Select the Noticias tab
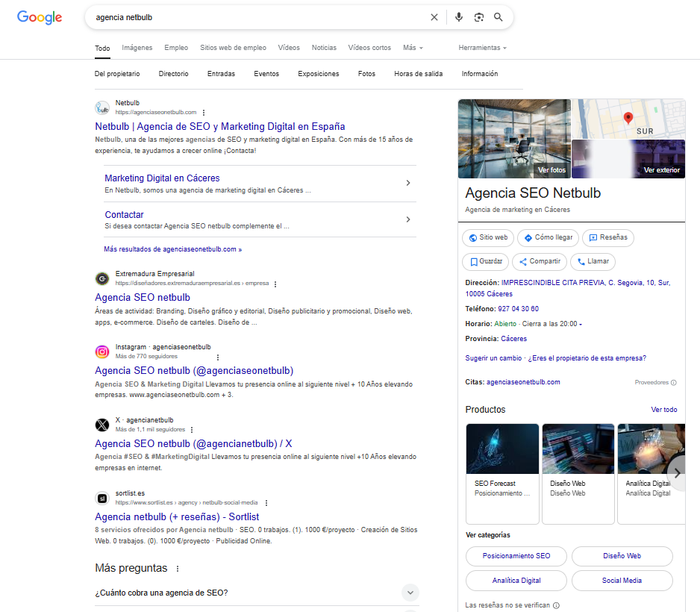Image resolution: width=700 pixels, height=612 pixels. point(324,47)
